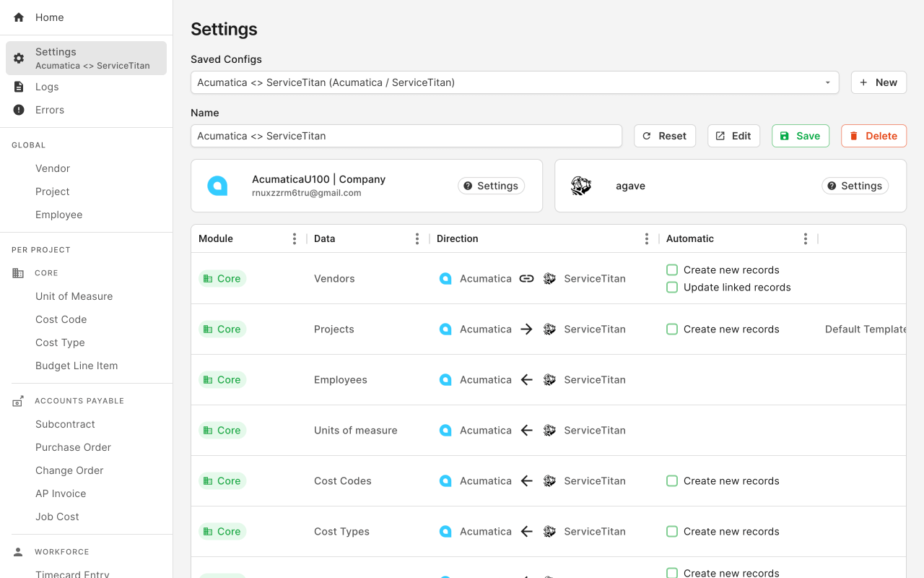The image size is (924, 578).
Task: Enable Create new records for Vendors
Action: 672,269
